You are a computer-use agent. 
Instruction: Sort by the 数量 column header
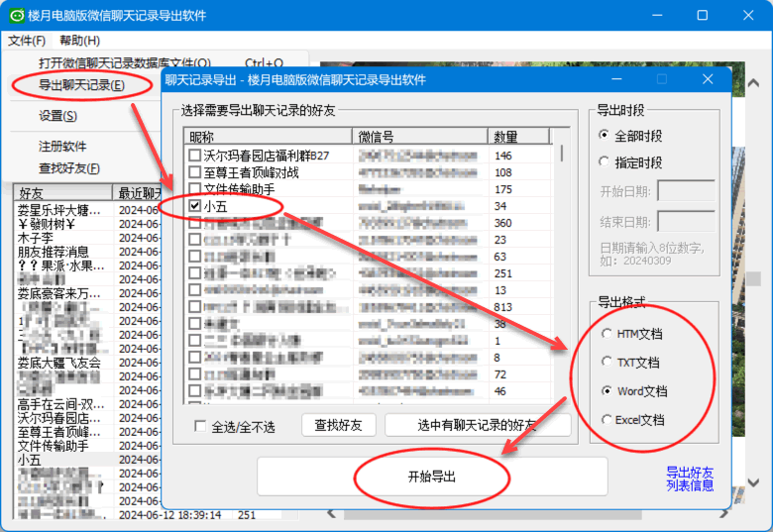[x=518, y=137]
